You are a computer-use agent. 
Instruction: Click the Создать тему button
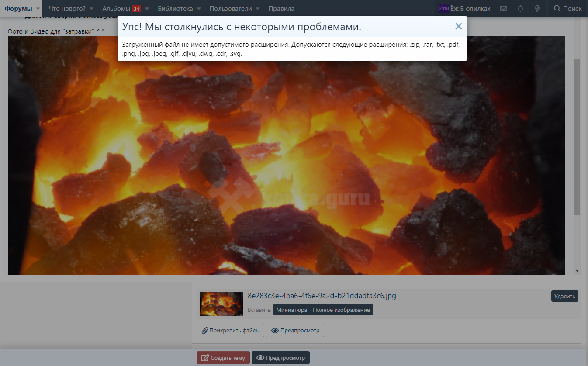coord(223,358)
